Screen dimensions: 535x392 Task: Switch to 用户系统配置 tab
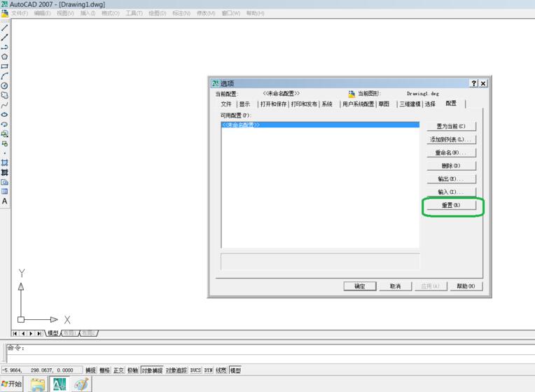[359, 104]
